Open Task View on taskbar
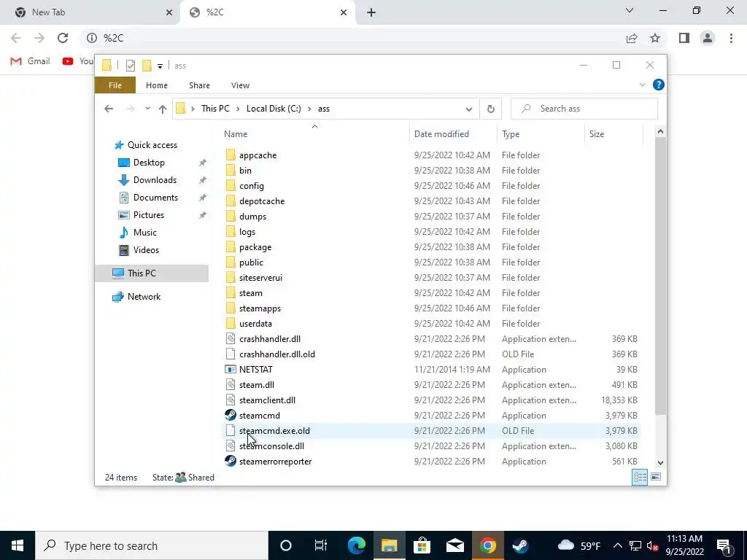747x560 pixels. tap(321, 545)
